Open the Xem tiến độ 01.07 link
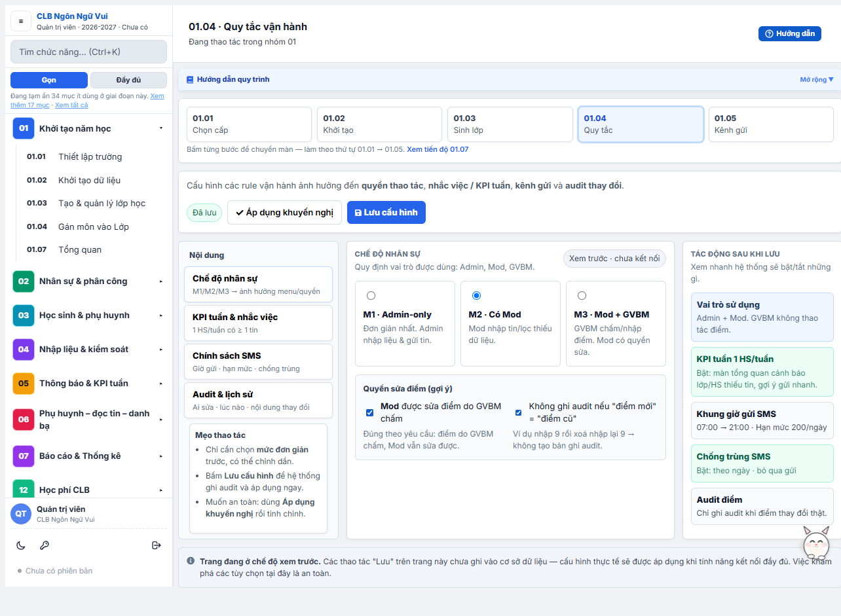 pos(438,149)
